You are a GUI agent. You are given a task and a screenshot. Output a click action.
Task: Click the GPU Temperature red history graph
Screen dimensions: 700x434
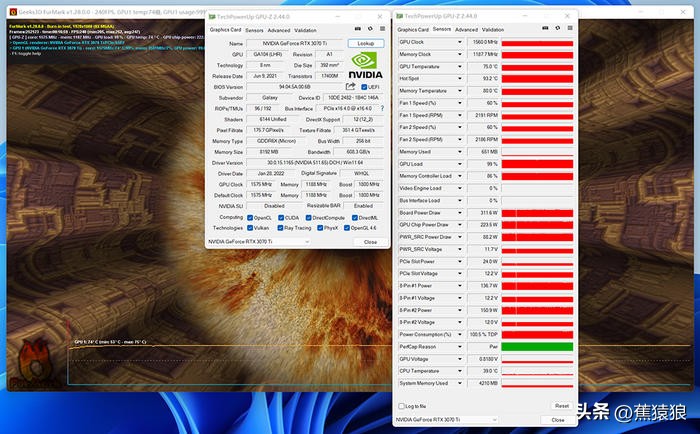(537, 67)
